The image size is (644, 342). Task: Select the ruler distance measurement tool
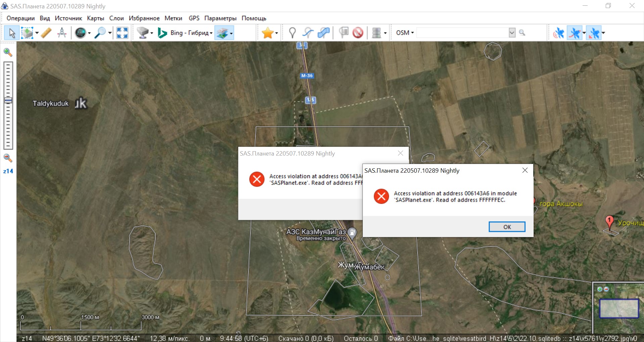pos(46,33)
